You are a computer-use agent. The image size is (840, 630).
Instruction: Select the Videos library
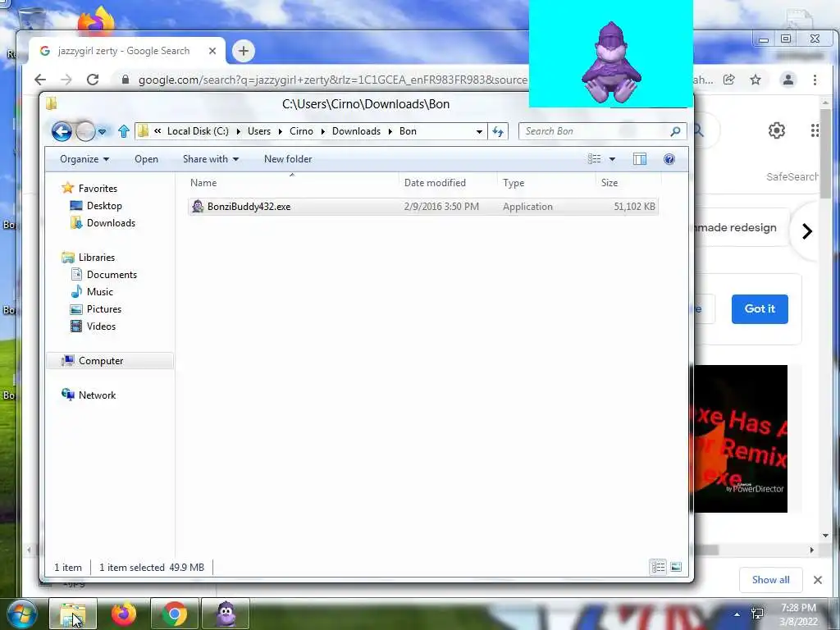click(101, 326)
